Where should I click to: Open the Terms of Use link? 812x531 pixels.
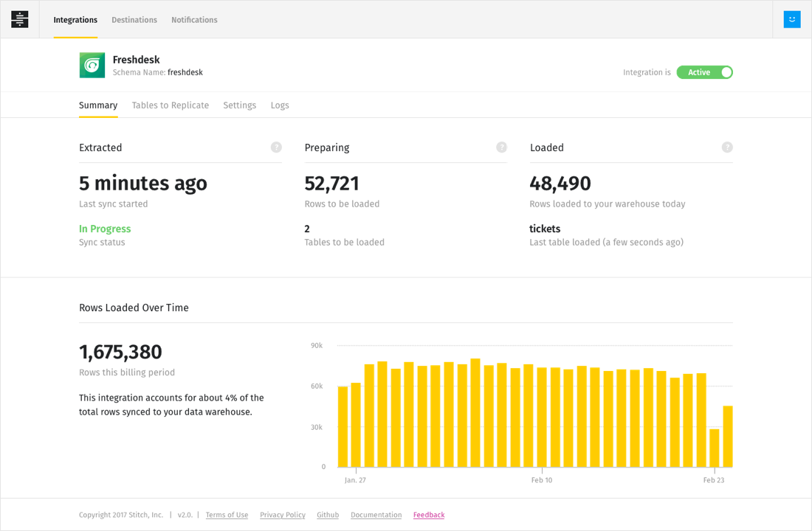tap(227, 515)
